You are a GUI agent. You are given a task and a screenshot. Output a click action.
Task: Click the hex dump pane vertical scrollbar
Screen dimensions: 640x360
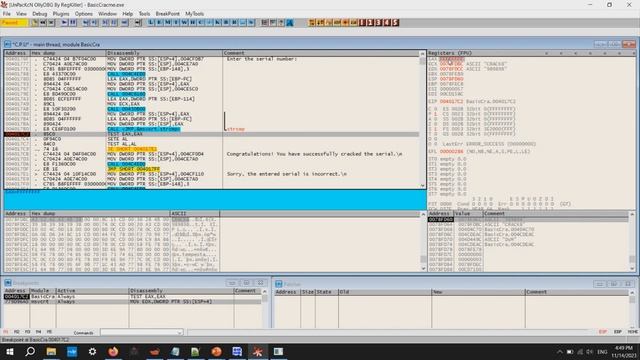pos(423,242)
